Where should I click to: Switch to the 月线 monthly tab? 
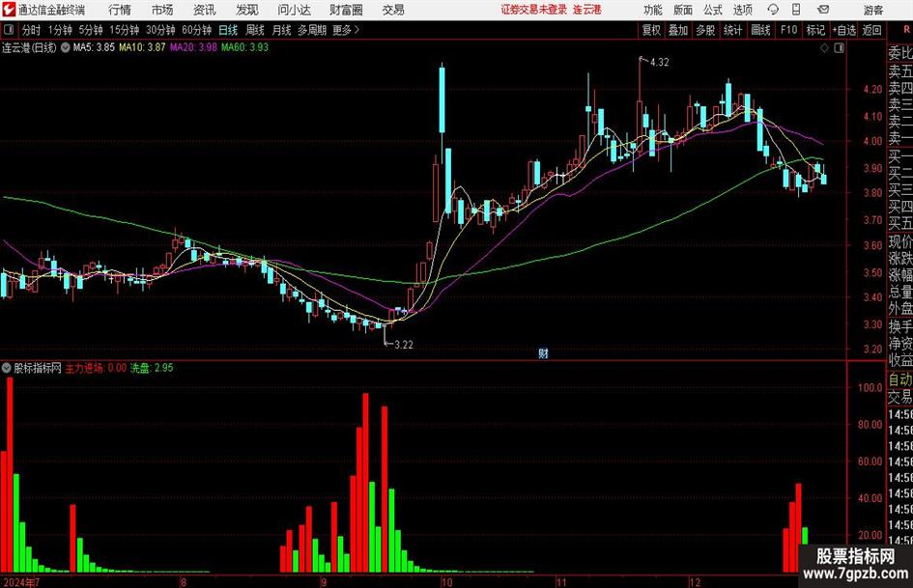tap(281, 30)
